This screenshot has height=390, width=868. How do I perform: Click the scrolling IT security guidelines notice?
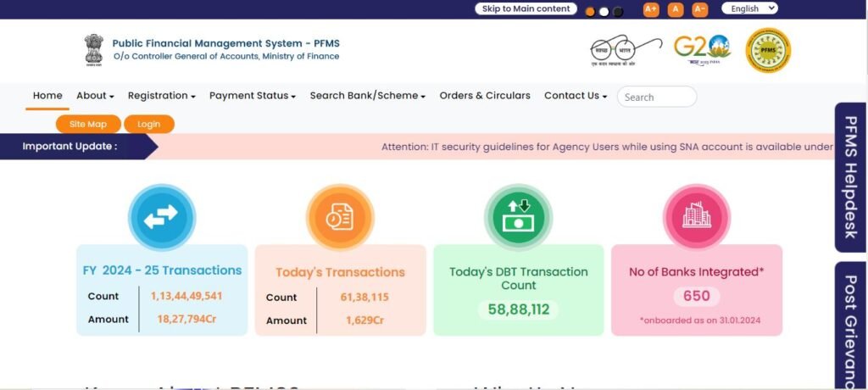[607, 147]
